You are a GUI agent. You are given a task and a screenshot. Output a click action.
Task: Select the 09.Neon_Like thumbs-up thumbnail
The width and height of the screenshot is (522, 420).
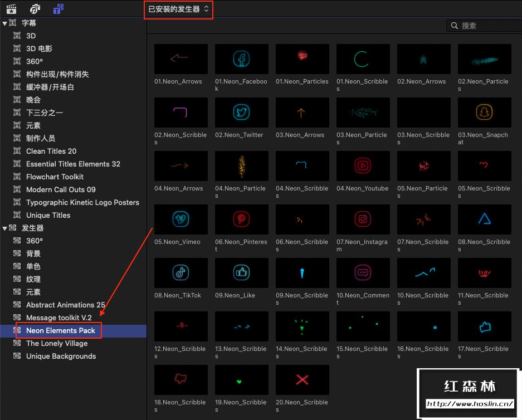[x=242, y=273]
